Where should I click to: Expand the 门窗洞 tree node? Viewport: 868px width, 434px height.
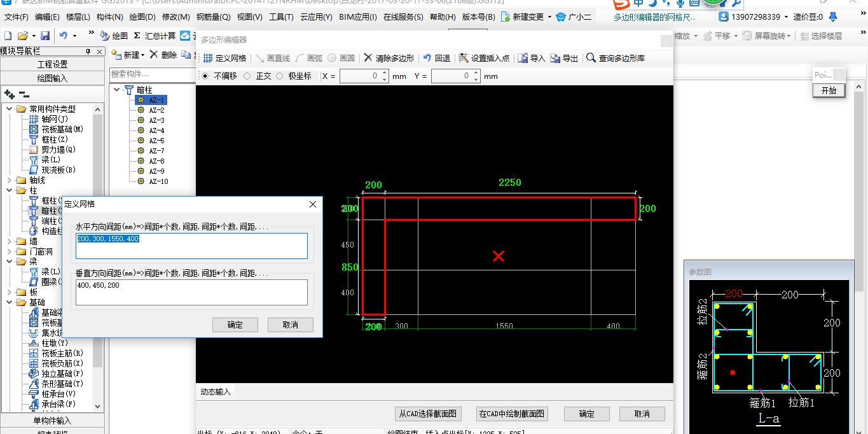(10, 251)
